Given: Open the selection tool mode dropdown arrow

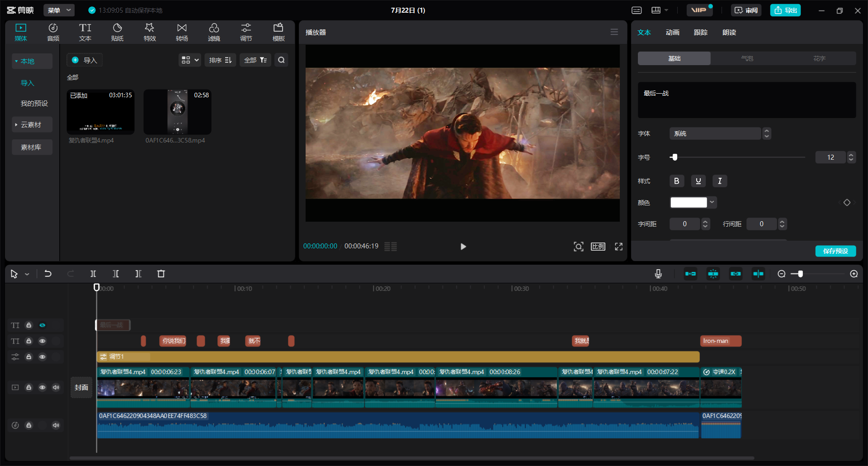Looking at the screenshot, I should [x=27, y=274].
